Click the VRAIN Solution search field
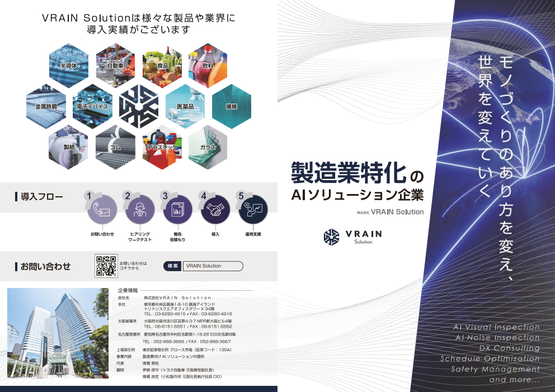555x392 pixels. coord(213,266)
